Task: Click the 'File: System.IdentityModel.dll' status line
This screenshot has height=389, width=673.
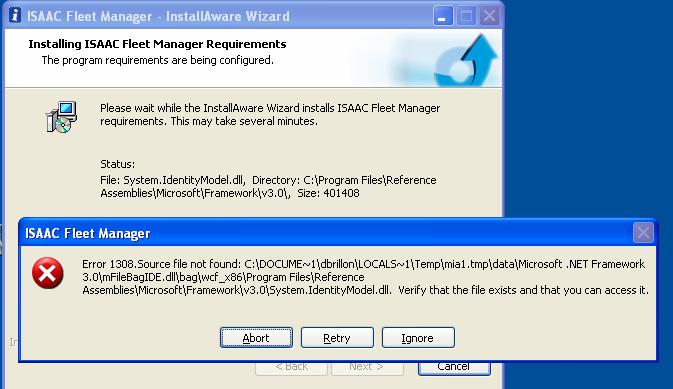Action: 268,186
